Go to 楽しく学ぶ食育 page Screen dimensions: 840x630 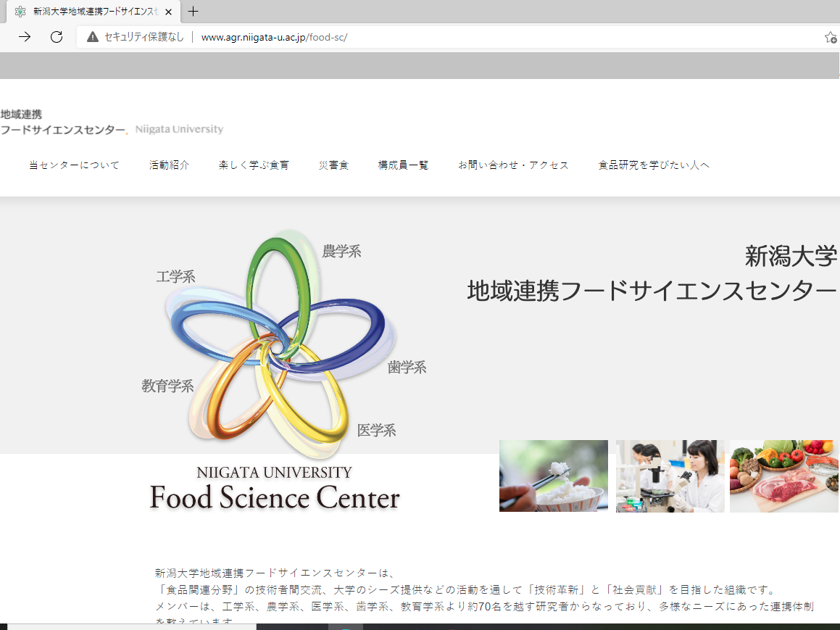click(254, 165)
